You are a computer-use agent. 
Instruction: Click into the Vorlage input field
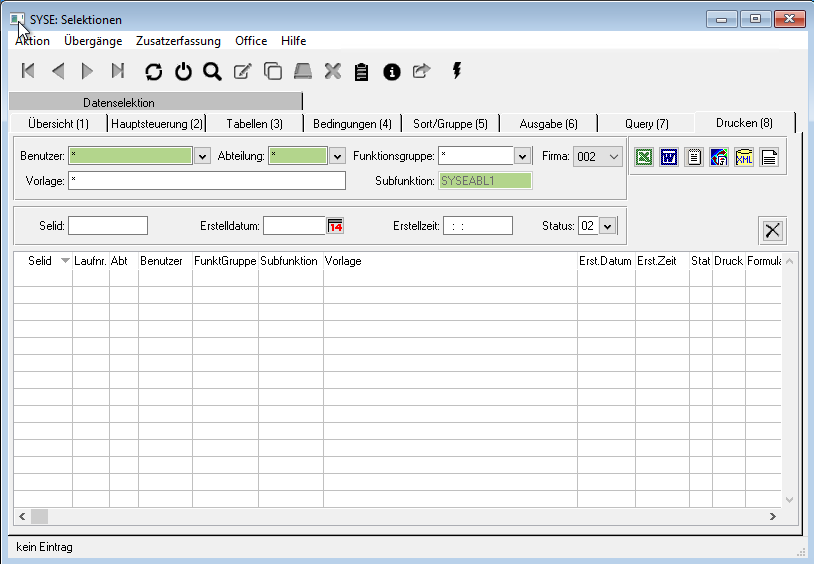207,181
